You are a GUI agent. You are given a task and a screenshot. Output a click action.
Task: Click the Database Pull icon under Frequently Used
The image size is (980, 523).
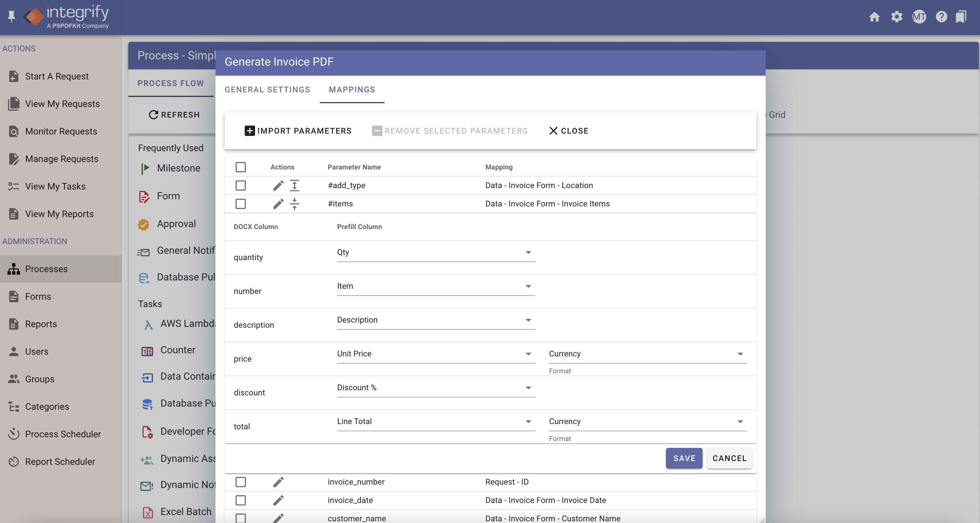pos(144,278)
